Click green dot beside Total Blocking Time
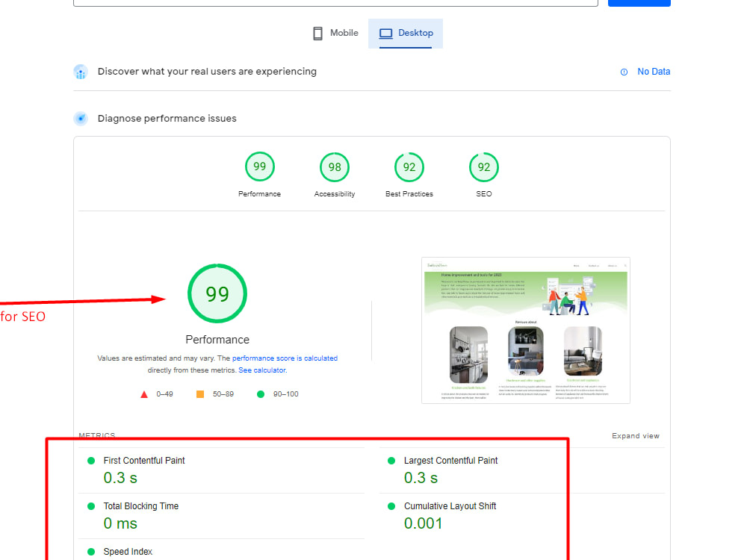Viewport: 747px width, 560px height. 91,506
